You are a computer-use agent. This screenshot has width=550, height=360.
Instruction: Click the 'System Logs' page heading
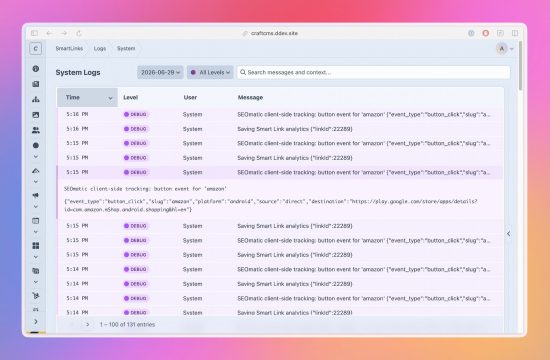tap(78, 72)
